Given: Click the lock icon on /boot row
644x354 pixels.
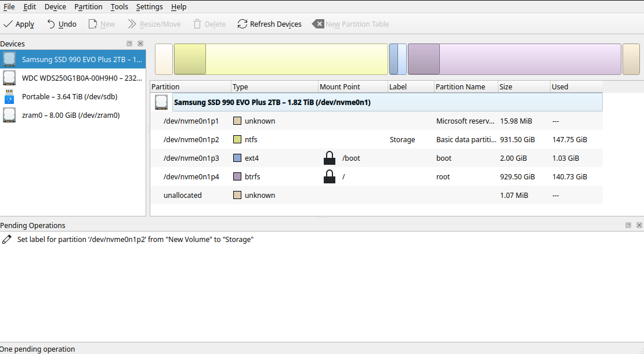Looking at the screenshot, I should pyautogui.click(x=330, y=158).
